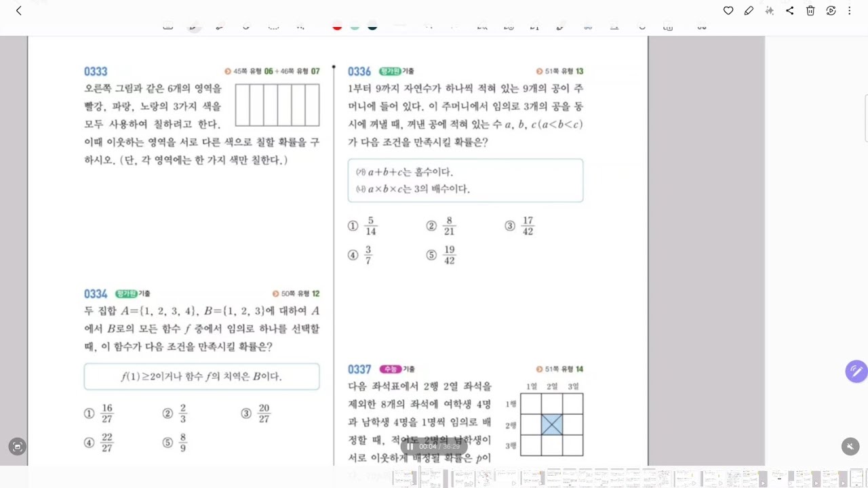Click answer choice ⑤ 19/42 in problem 0336
This screenshot has width=868, height=488.
click(441, 256)
